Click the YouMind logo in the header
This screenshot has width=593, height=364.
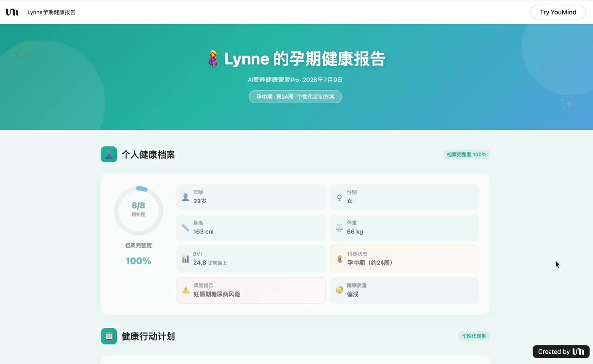12,12
